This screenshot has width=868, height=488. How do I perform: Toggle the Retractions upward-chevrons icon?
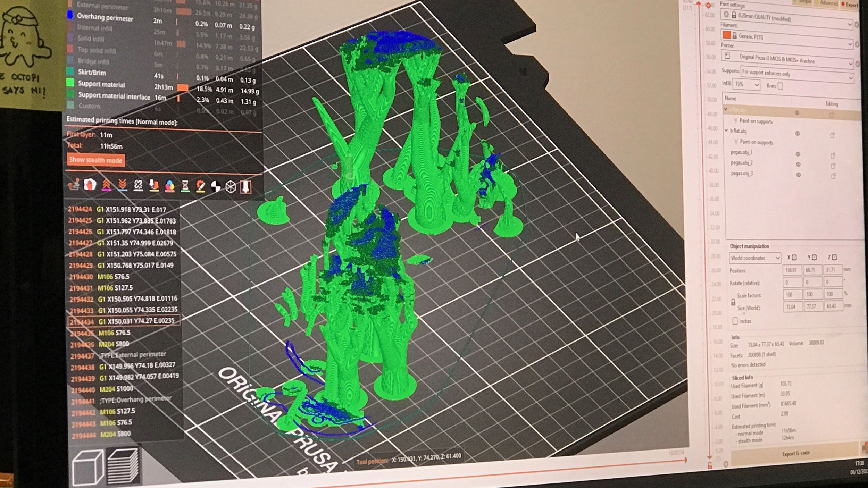pyautogui.click(x=106, y=185)
